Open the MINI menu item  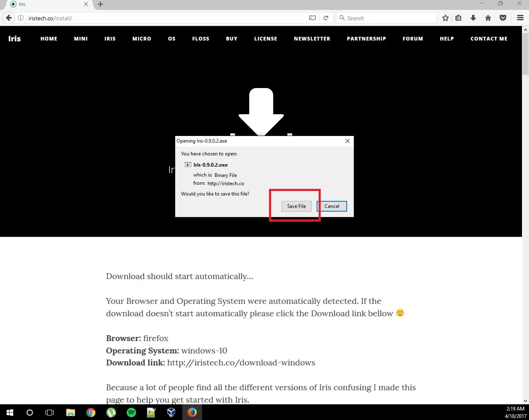click(81, 38)
